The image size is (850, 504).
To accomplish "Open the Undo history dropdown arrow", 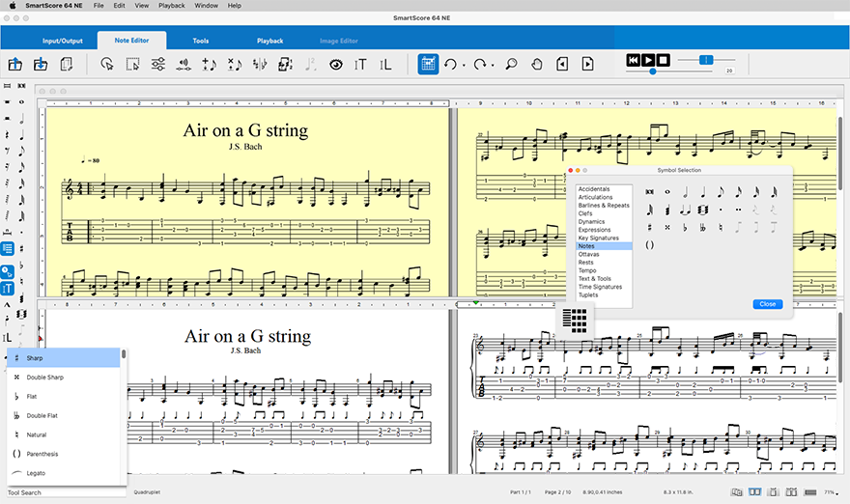I will (x=464, y=66).
